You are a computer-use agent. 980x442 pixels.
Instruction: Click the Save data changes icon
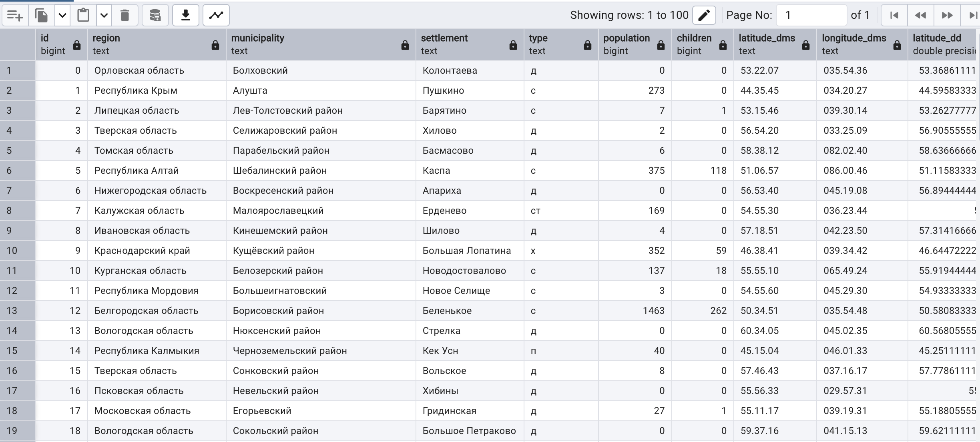pyautogui.click(x=155, y=16)
